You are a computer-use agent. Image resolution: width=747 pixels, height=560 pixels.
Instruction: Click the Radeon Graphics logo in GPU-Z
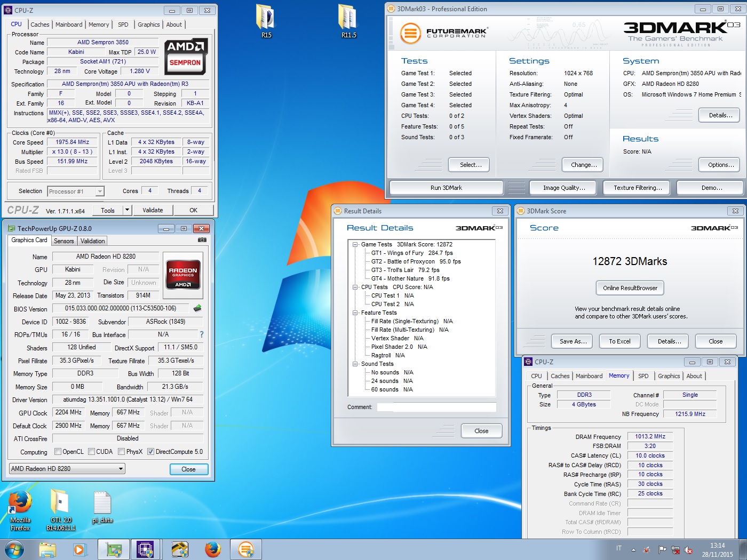183,274
